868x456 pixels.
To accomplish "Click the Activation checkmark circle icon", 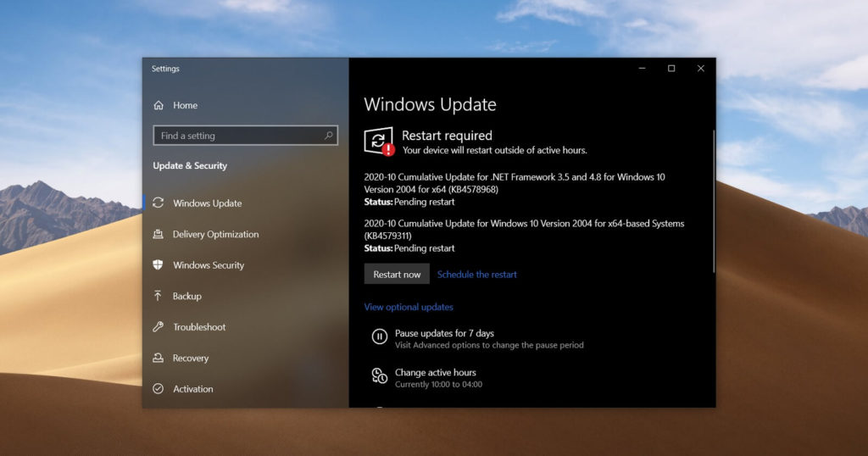I will pyautogui.click(x=159, y=388).
